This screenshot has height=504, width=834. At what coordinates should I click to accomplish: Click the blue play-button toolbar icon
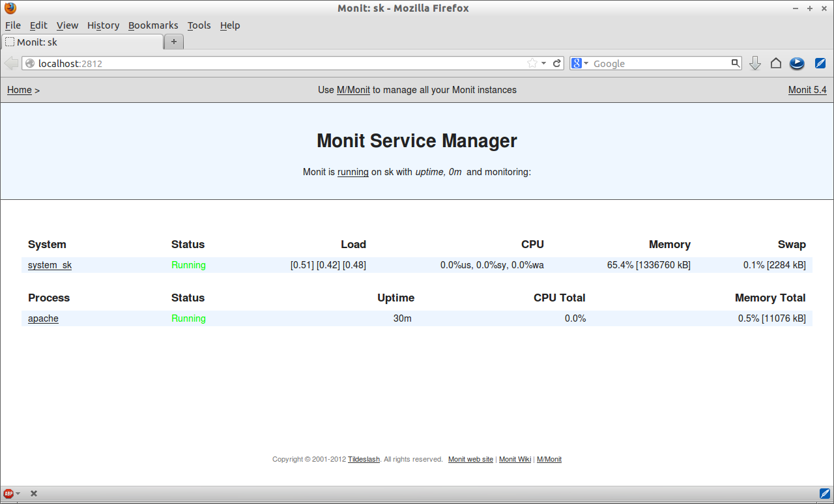(797, 63)
